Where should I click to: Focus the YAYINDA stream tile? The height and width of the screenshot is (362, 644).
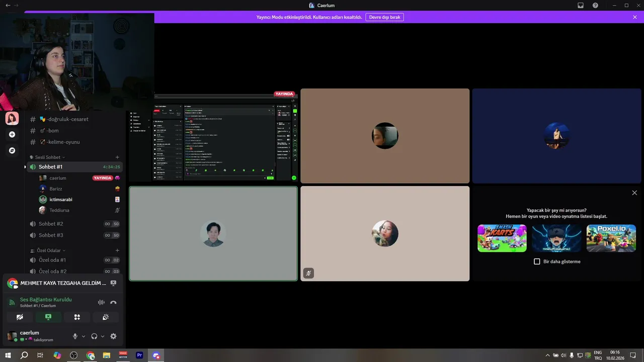(213, 136)
